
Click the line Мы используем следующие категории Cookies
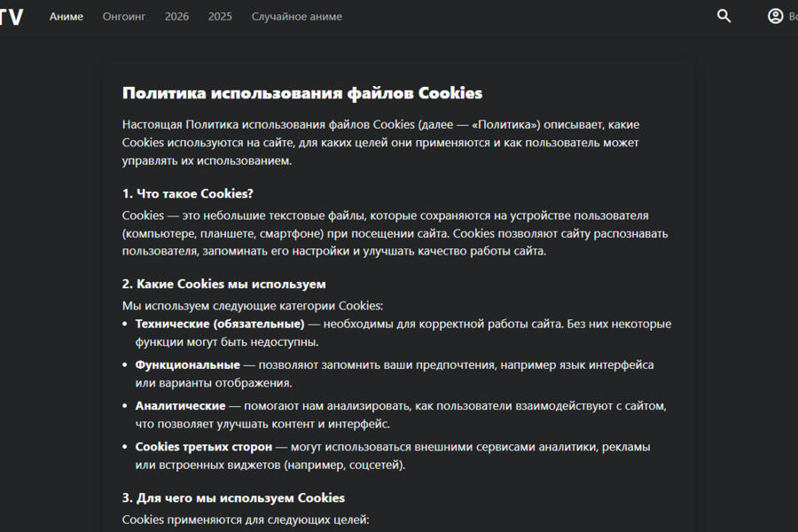click(252, 305)
